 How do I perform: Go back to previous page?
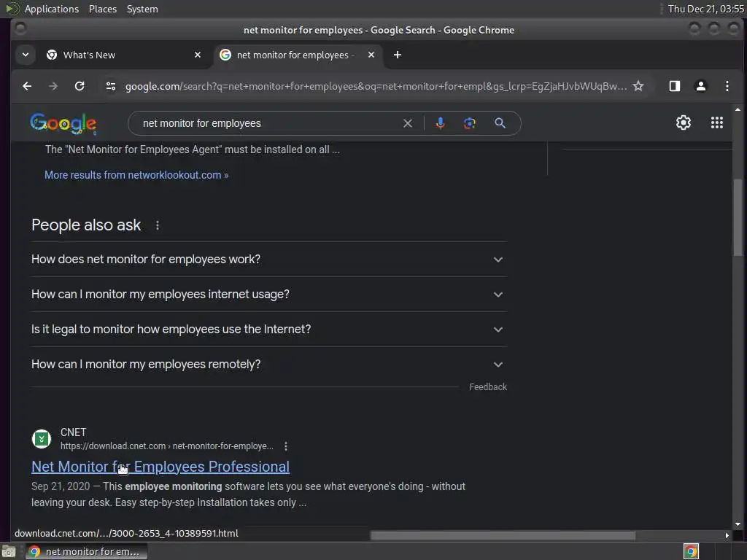coord(27,86)
